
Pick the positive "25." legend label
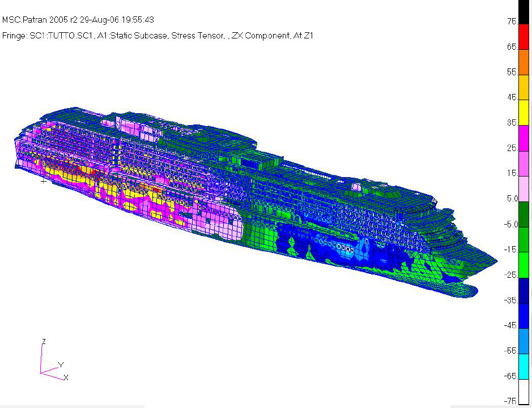(513, 148)
